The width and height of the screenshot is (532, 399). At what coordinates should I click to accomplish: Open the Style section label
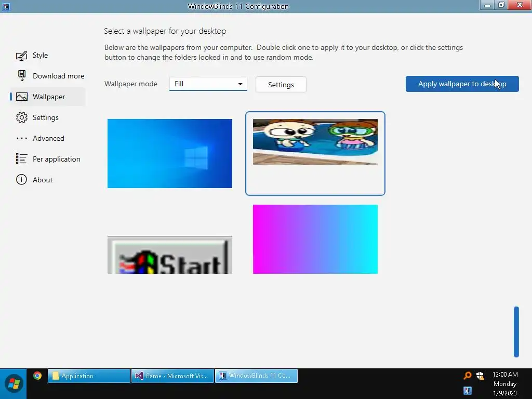(40, 55)
